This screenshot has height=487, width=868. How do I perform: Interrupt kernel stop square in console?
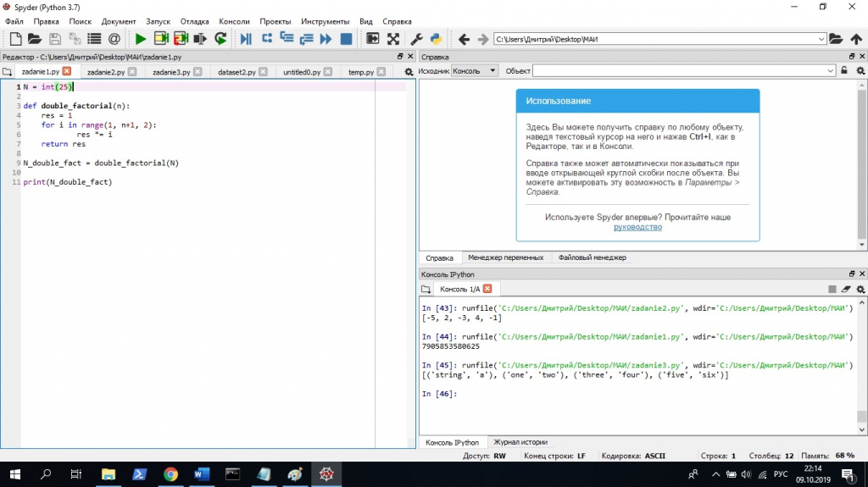coord(832,289)
